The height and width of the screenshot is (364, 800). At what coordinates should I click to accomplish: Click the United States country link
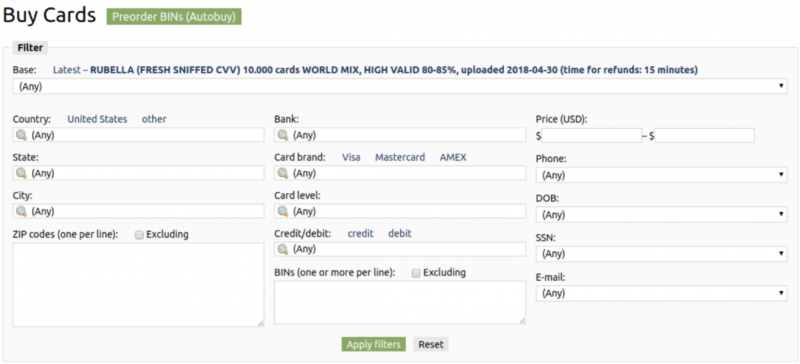(x=97, y=119)
